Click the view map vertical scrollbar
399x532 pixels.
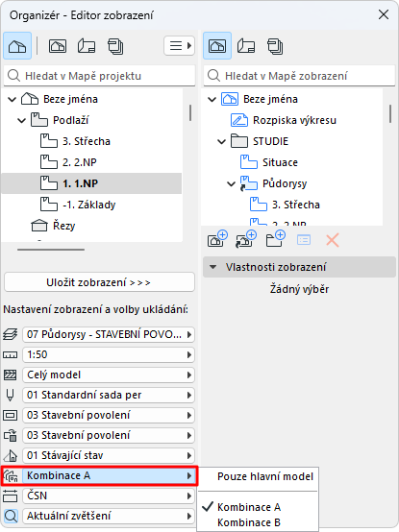pos(390,113)
